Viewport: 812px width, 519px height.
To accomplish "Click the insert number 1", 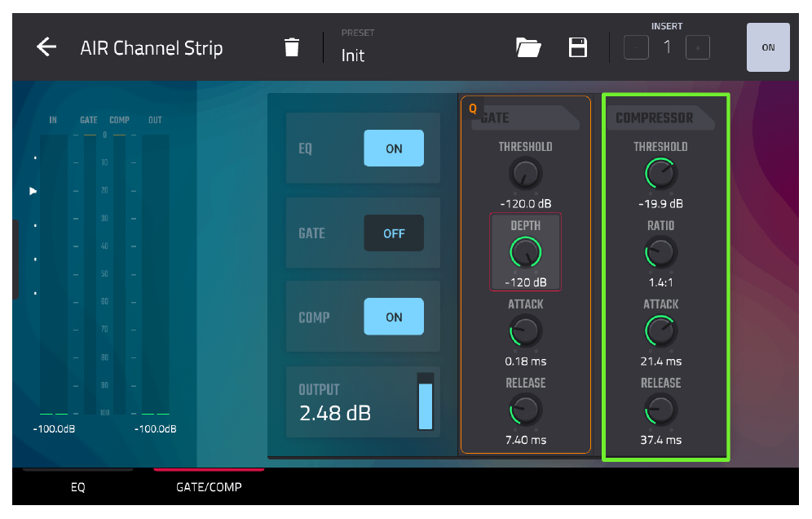I will tap(667, 47).
